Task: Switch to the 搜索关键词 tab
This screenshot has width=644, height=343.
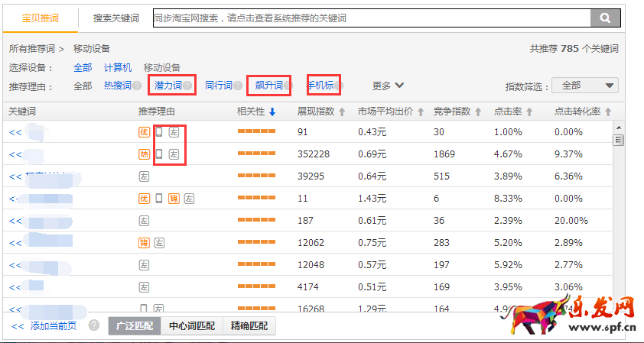Action: tap(115, 18)
